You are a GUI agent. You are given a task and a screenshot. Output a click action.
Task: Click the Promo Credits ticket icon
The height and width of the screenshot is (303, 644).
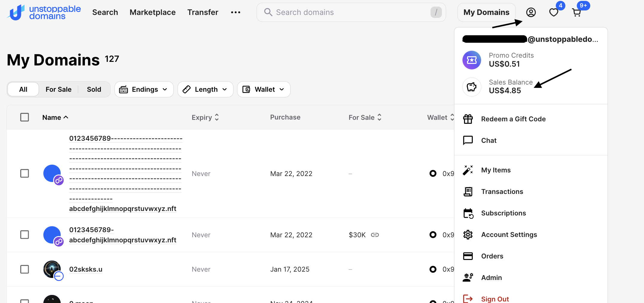[x=472, y=60]
